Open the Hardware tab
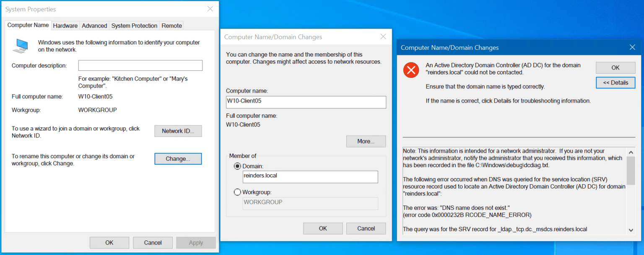 65,26
